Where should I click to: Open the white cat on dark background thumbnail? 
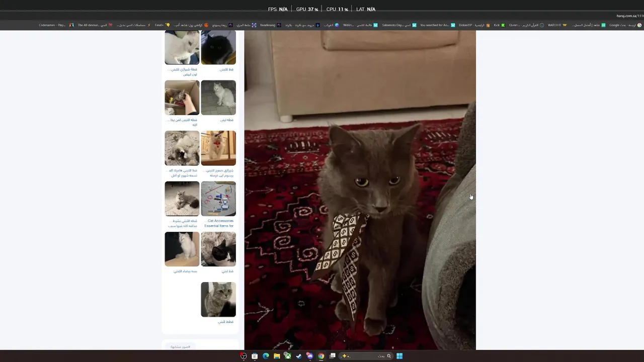[x=182, y=249]
